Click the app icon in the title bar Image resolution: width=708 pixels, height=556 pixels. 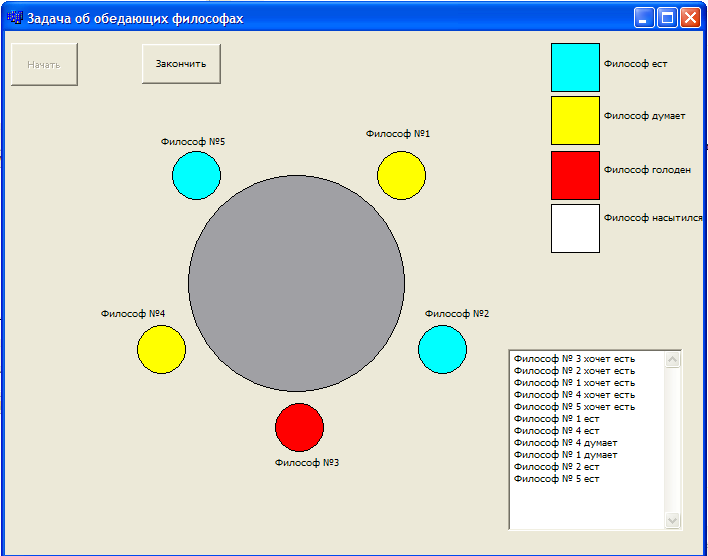[15, 18]
